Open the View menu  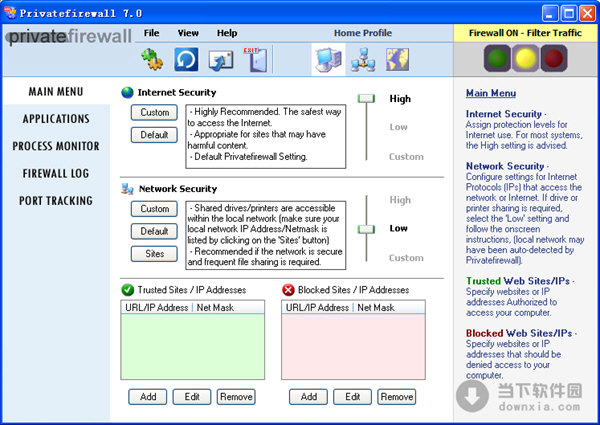[x=188, y=33]
